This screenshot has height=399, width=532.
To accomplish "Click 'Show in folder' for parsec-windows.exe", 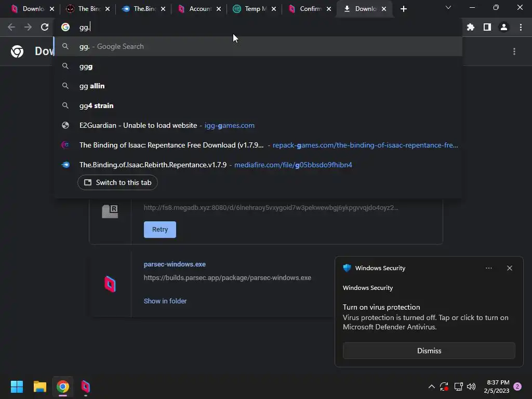I will click(165, 301).
